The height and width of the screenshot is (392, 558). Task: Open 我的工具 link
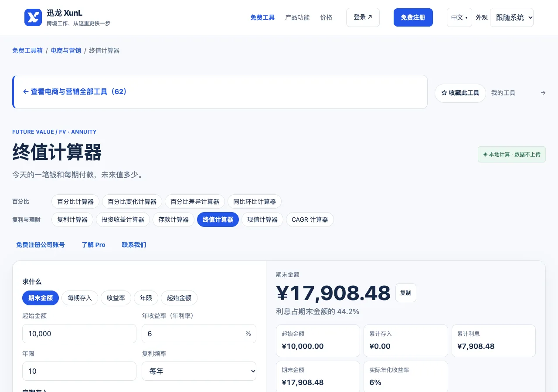coord(504,93)
